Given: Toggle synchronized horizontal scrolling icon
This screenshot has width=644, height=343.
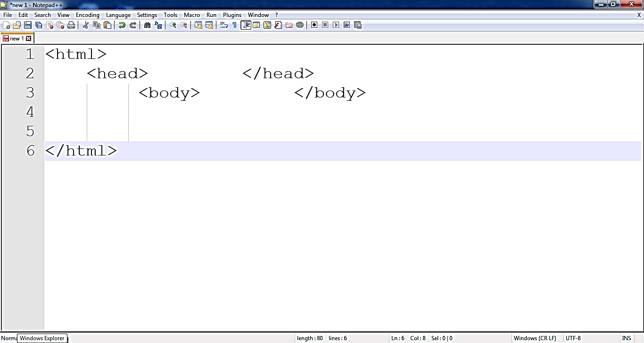Looking at the screenshot, I should point(209,25).
